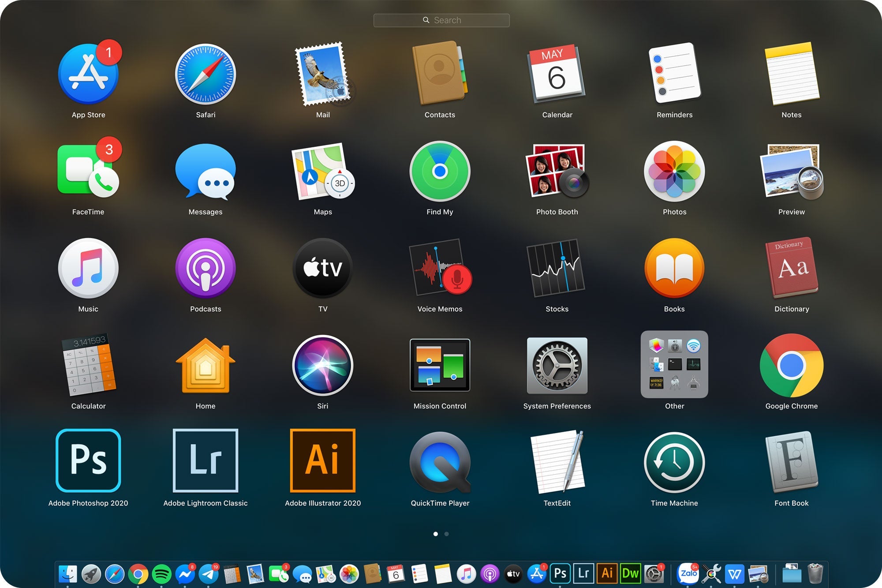Open Adobe Photoshop 2020 from Launchpad grid

(x=88, y=460)
